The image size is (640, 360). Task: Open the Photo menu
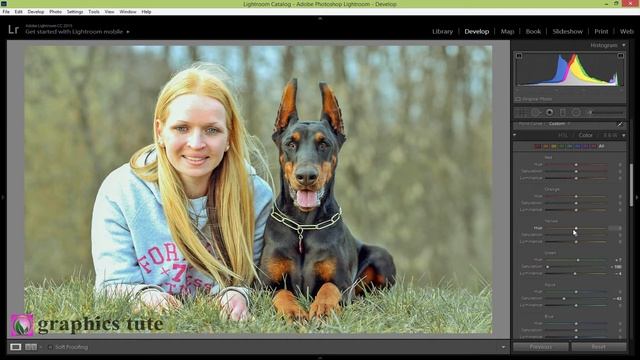click(56, 12)
